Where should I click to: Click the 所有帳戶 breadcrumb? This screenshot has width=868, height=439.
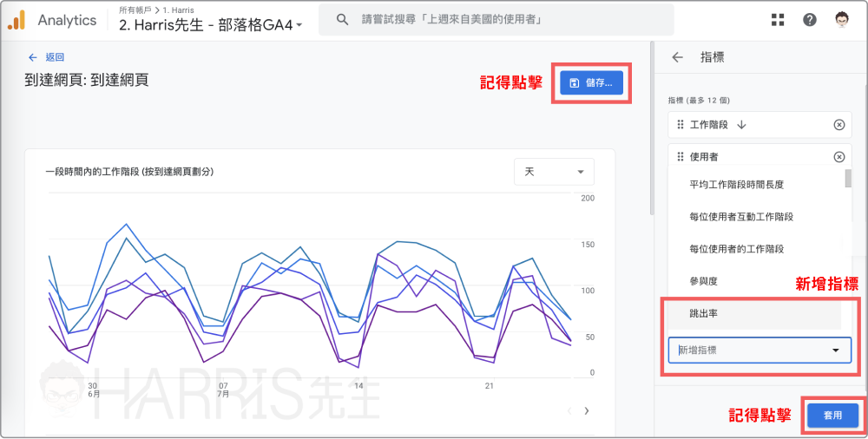(x=135, y=10)
